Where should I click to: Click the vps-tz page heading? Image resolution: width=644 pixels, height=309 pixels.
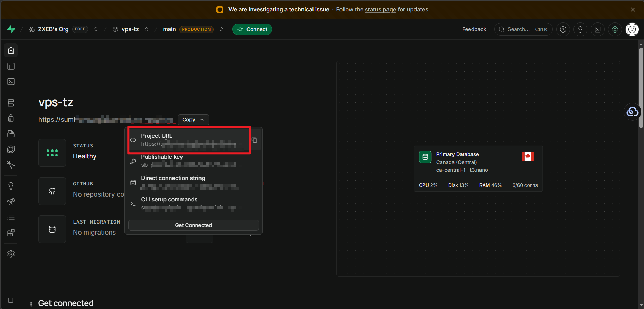coord(56,102)
